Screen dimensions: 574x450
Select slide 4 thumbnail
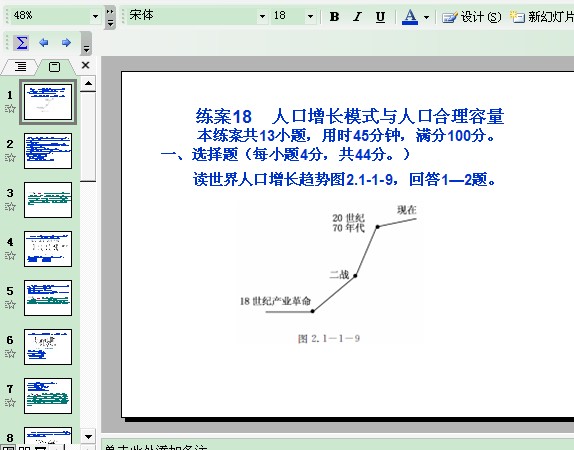click(x=48, y=249)
